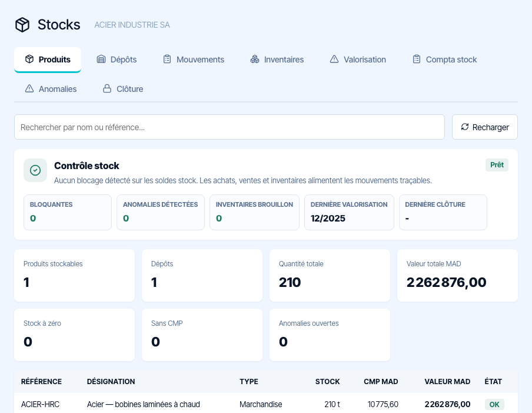Focus the search by name or reference field
The width and height of the screenshot is (532, 413).
click(230, 127)
